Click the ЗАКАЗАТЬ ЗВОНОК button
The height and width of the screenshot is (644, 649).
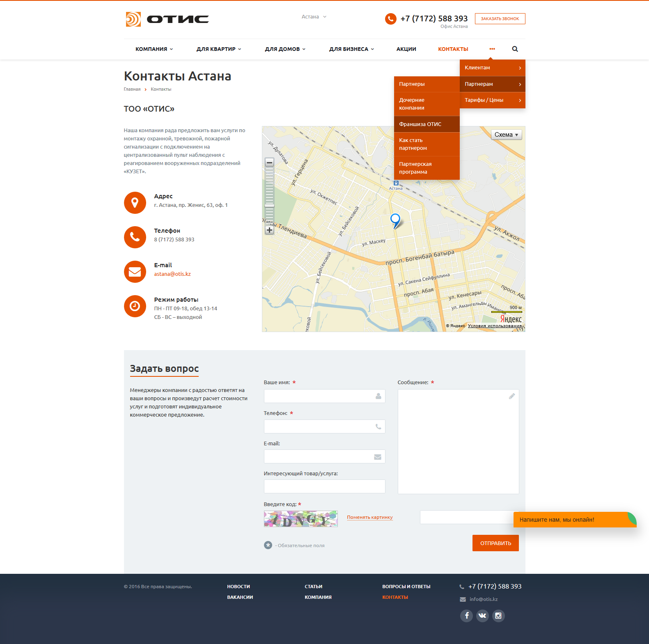pyautogui.click(x=500, y=18)
